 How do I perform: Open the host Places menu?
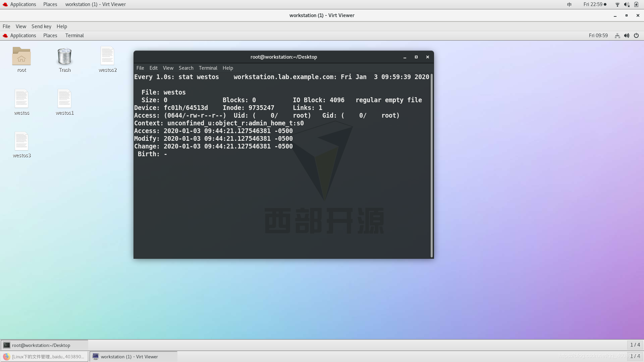(x=50, y=4)
